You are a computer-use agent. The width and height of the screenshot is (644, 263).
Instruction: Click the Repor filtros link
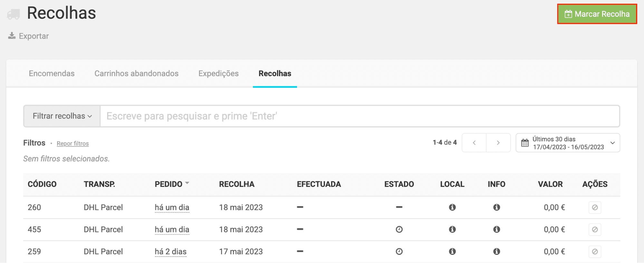click(72, 144)
